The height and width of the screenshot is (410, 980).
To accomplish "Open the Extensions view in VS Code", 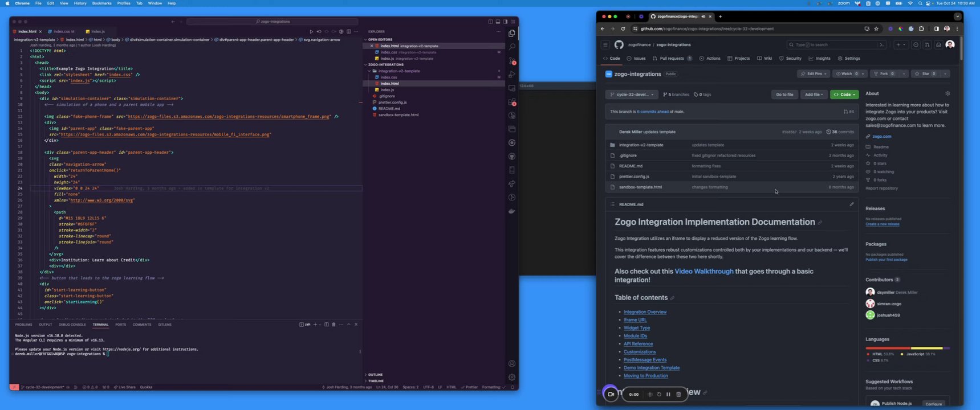I will (512, 102).
